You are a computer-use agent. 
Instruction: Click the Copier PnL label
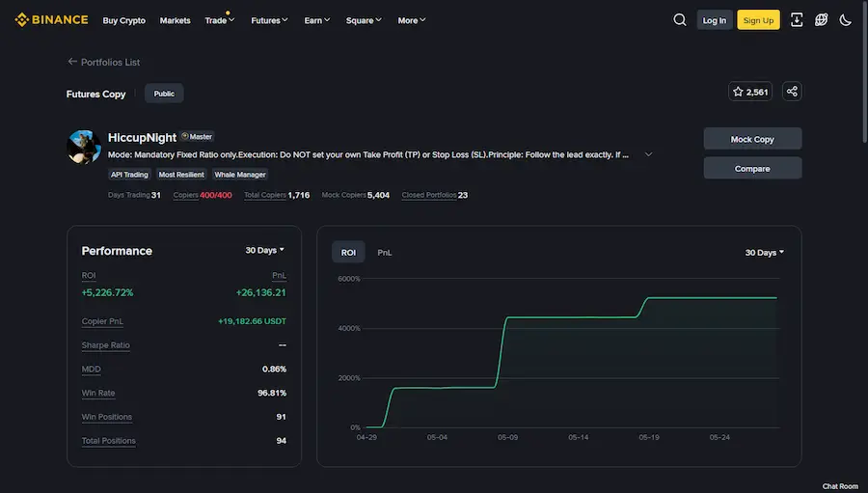102,321
